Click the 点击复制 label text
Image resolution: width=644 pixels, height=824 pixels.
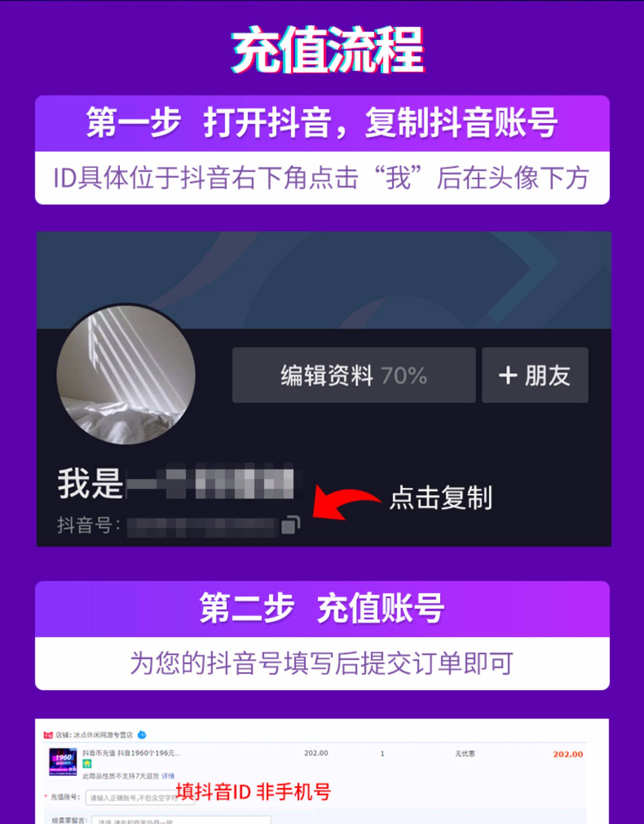[441, 498]
